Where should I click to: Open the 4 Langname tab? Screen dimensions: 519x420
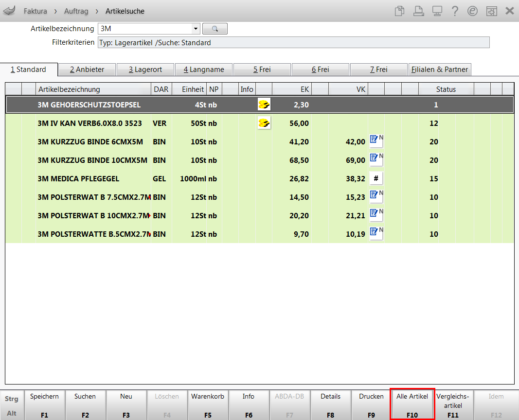(x=204, y=70)
